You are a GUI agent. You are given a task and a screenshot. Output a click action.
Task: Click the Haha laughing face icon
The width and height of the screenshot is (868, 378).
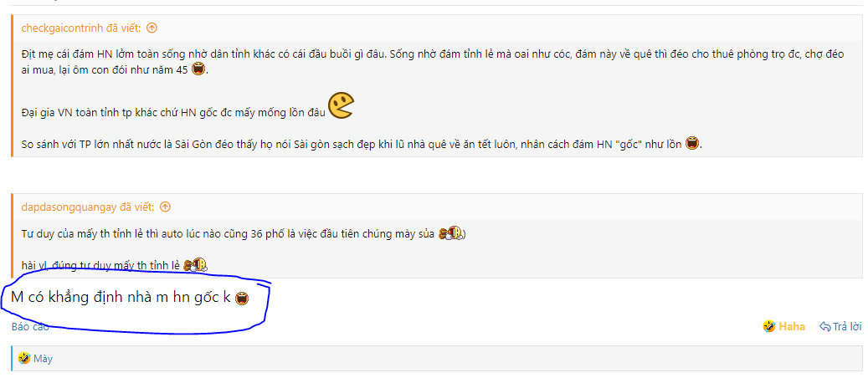coord(769,326)
